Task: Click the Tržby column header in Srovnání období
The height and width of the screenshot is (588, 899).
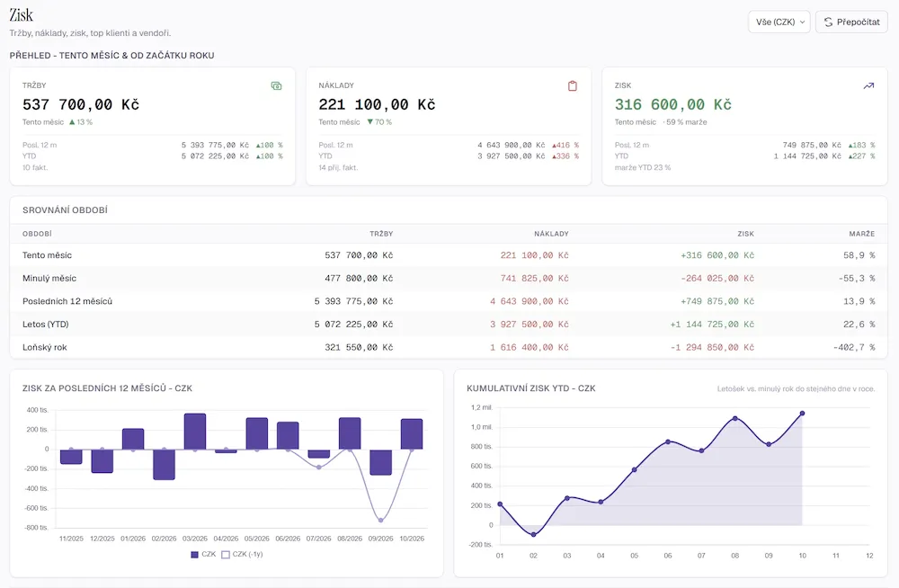Action: point(381,234)
